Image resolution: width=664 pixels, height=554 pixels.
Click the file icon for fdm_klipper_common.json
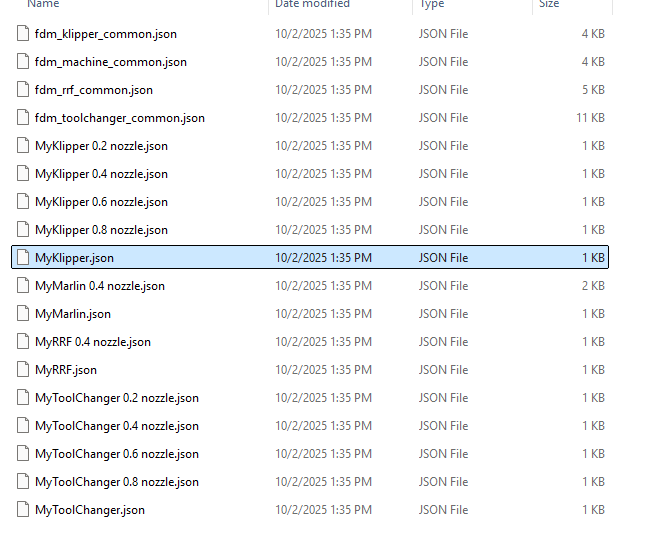(x=23, y=34)
